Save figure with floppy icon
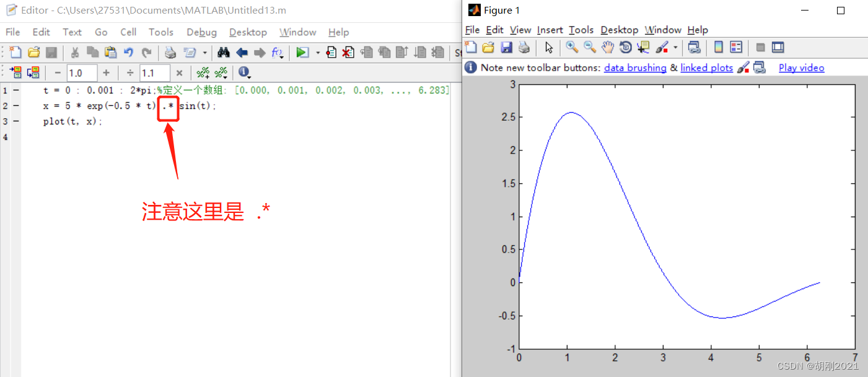The image size is (868, 377). tap(506, 47)
